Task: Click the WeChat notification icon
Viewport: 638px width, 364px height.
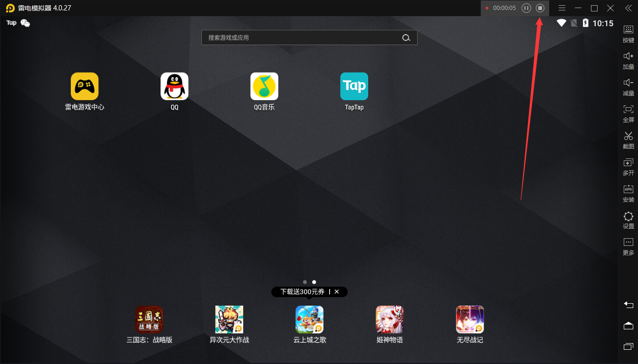Action: (x=25, y=23)
